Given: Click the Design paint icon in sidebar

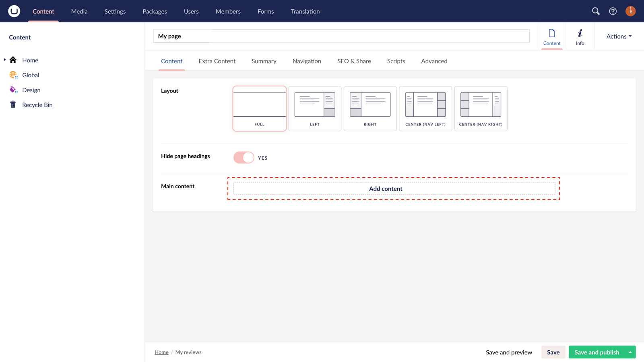Looking at the screenshot, I should [13, 89].
